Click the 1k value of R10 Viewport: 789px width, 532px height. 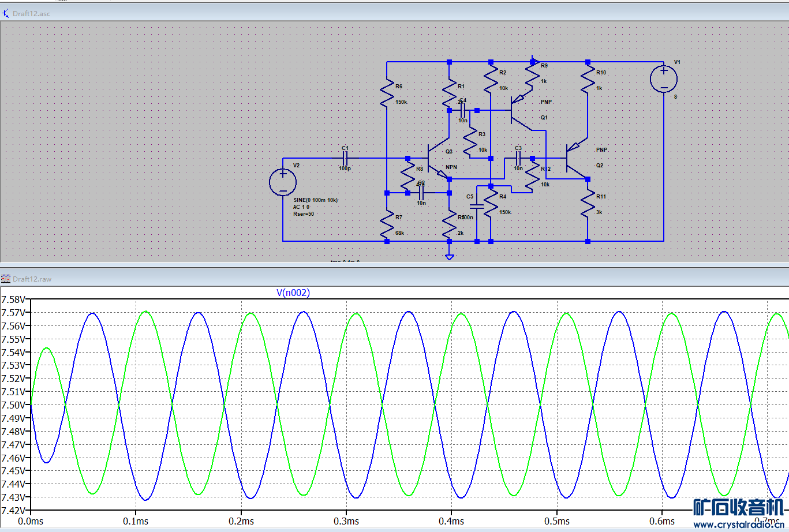click(x=599, y=88)
